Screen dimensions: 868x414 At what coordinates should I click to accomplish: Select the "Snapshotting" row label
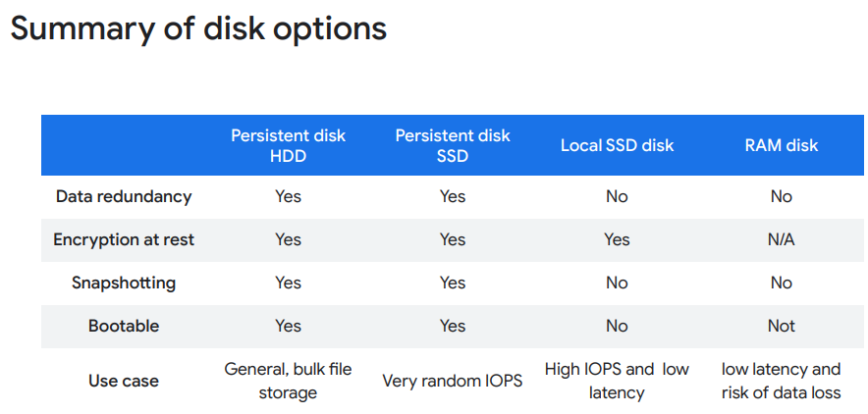pos(124,283)
